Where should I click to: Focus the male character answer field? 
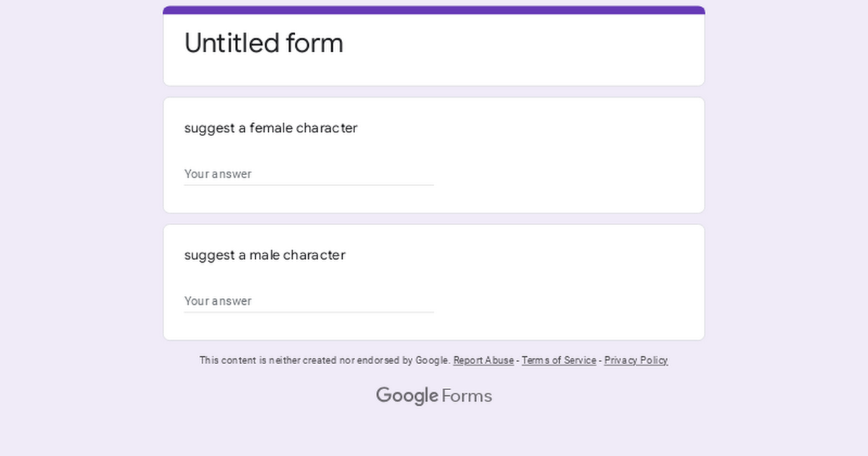(309, 300)
